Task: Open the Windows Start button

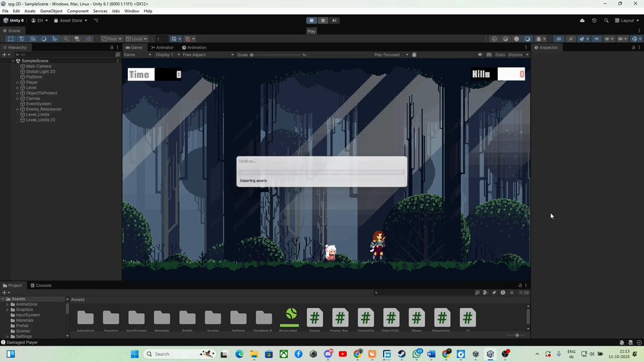Action: tap(134, 354)
